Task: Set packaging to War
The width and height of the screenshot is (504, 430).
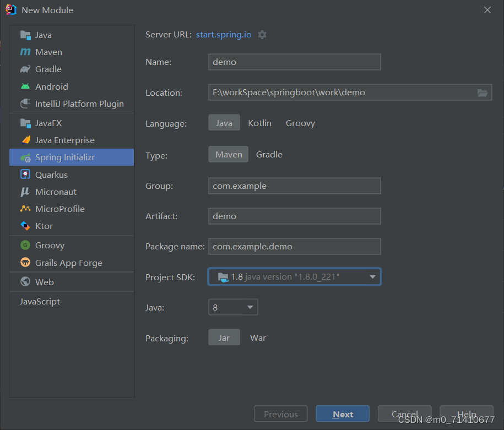Action: (x=258, y=338)
